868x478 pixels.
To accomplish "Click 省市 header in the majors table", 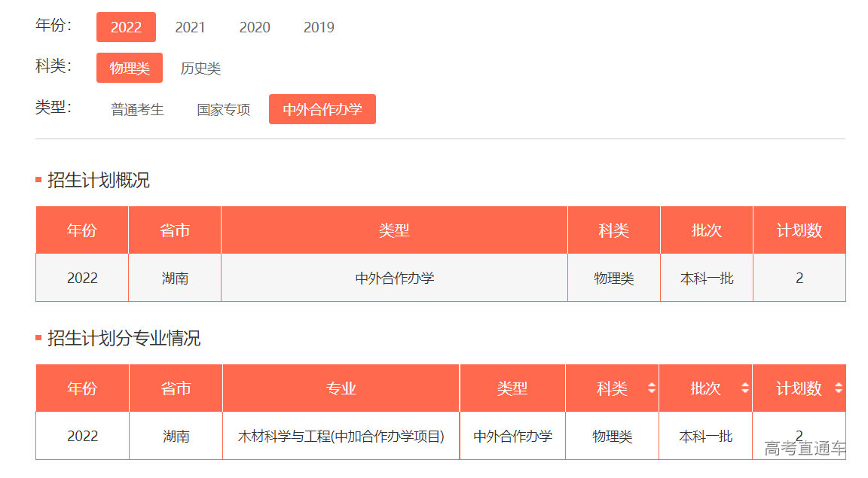I will click(x=176, y=388).
